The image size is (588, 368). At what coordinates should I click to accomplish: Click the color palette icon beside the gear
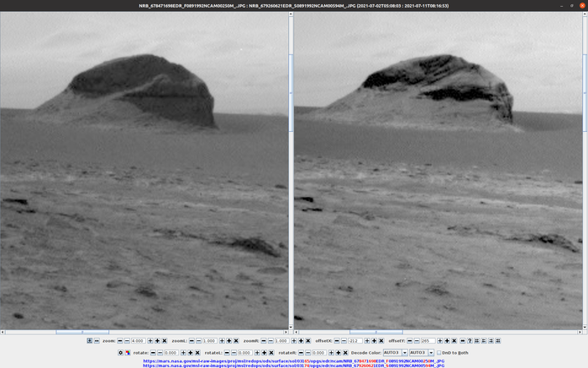128,352
